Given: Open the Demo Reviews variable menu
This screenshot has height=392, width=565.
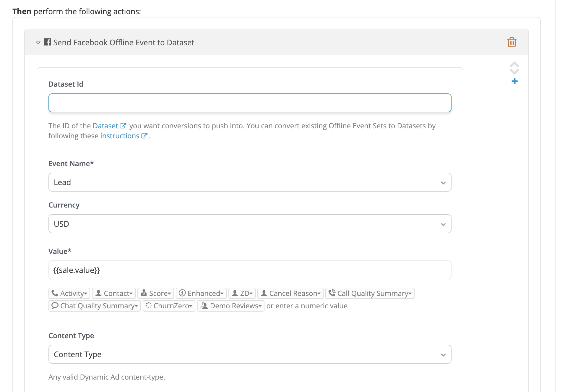Looking at the screenshot, I should (231, 306).
